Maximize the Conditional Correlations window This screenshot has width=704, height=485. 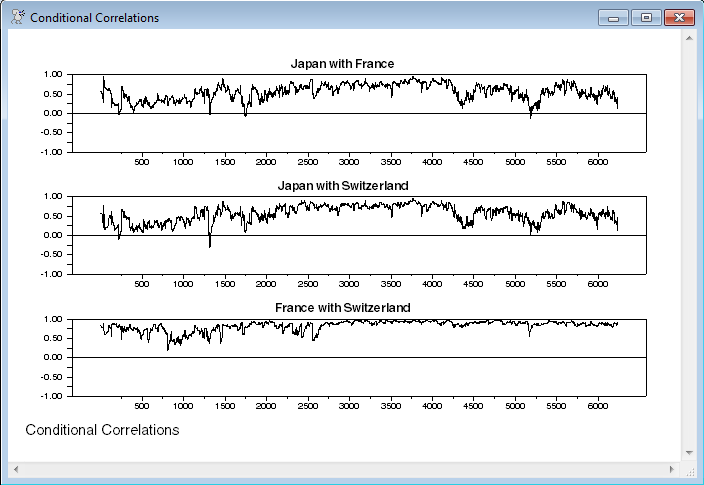646,18
